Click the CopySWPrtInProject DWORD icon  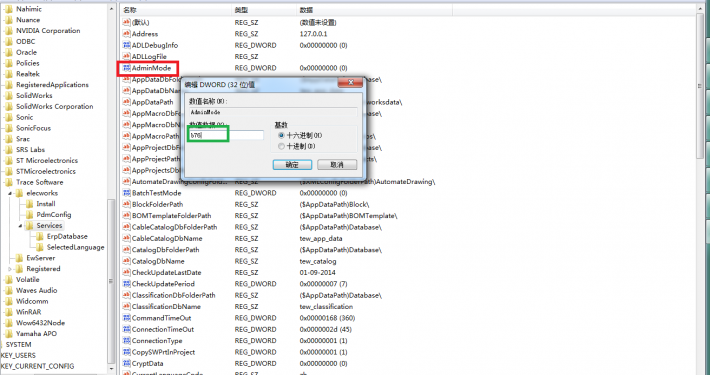[127, 352]
